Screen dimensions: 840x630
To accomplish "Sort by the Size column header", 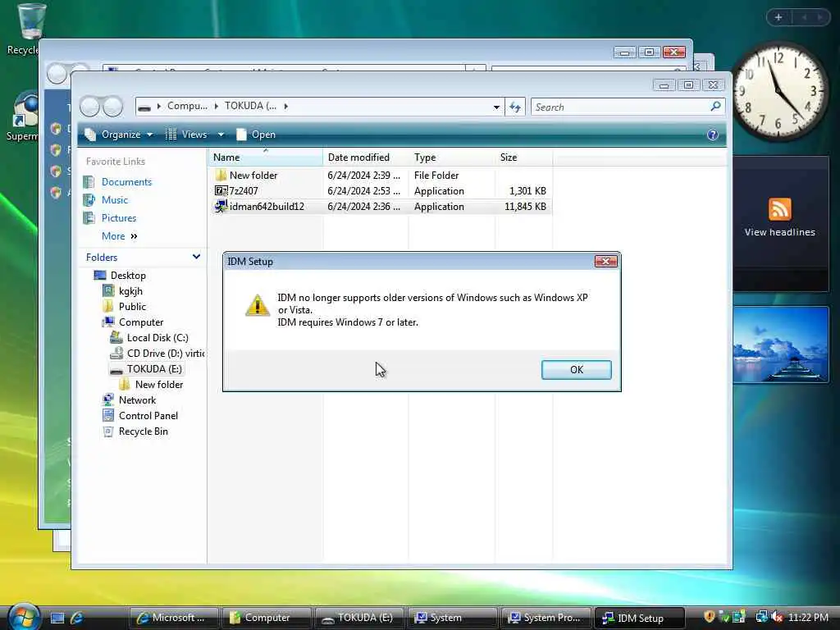I will tap(523, 157).
